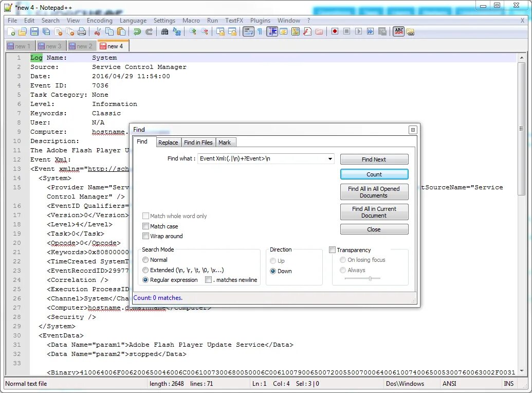Switch to the Mark tab
532x393 pixels.
pyautogui.click(x=225, y=142)
